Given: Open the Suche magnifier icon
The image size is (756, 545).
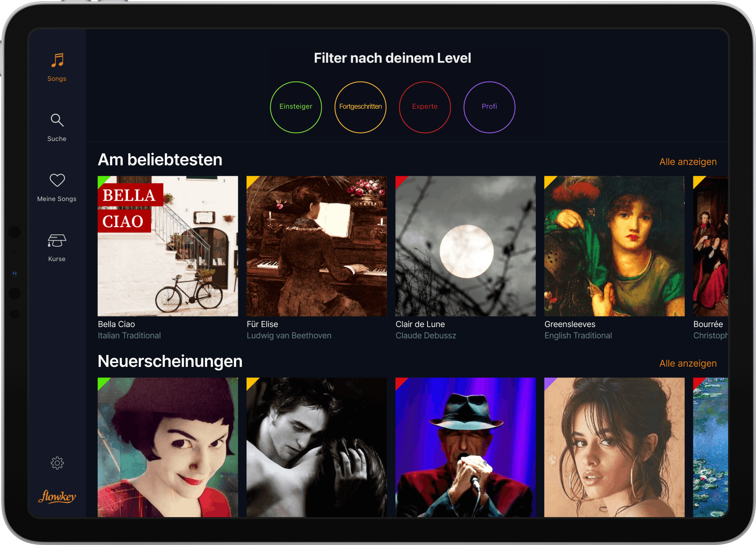Looking at the screenshot, I should 57,120.
